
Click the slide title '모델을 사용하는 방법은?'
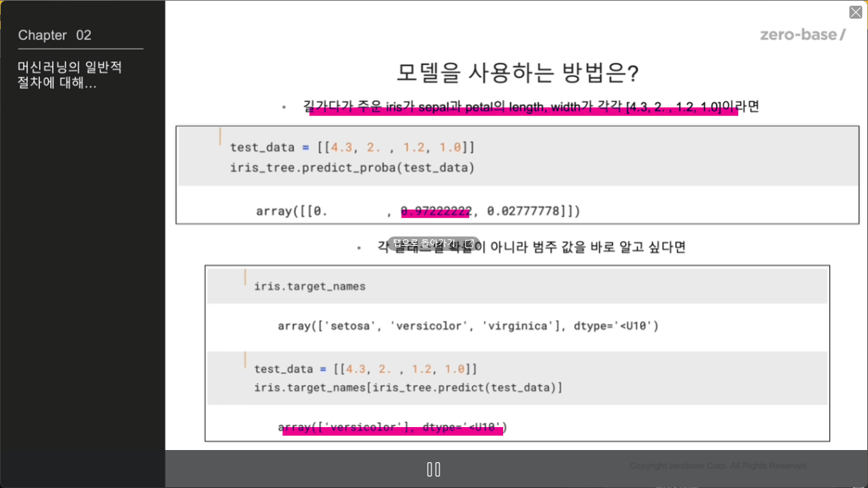[518, 73]
